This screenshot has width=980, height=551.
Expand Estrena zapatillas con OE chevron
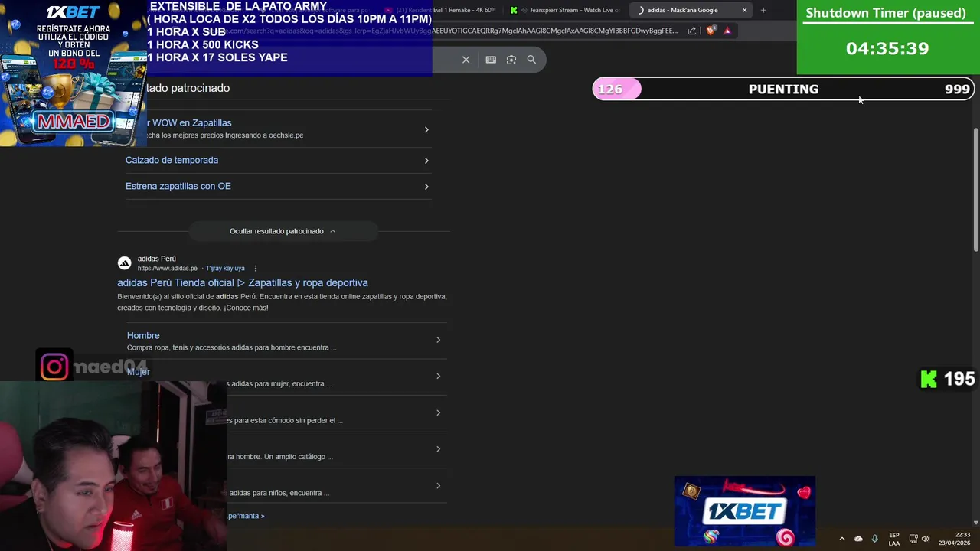click(426, 187)
